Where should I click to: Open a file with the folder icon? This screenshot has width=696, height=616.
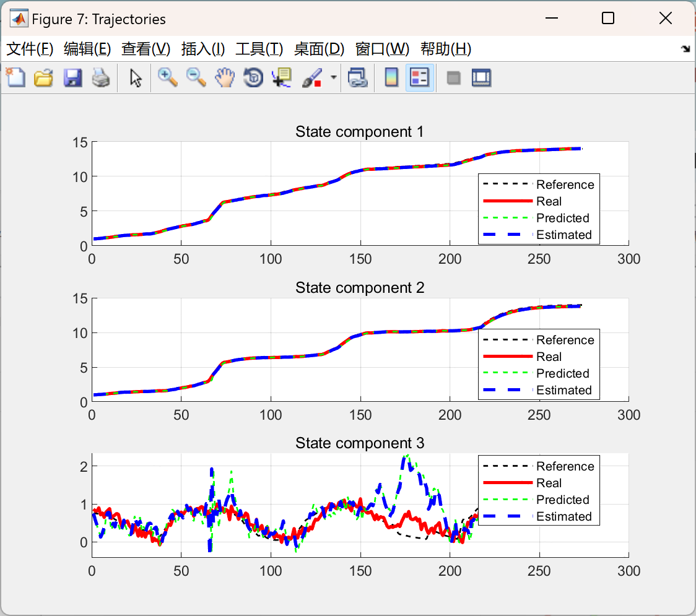click(43, 77)
